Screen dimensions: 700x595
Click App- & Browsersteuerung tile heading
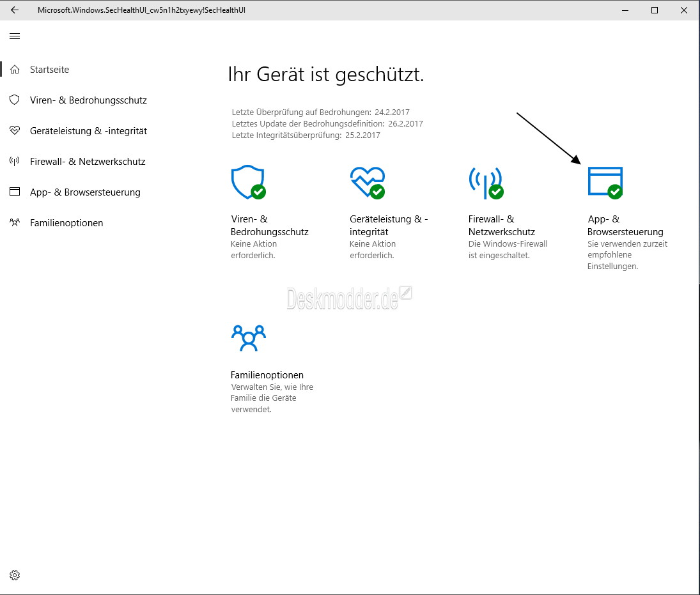(625, 226)
